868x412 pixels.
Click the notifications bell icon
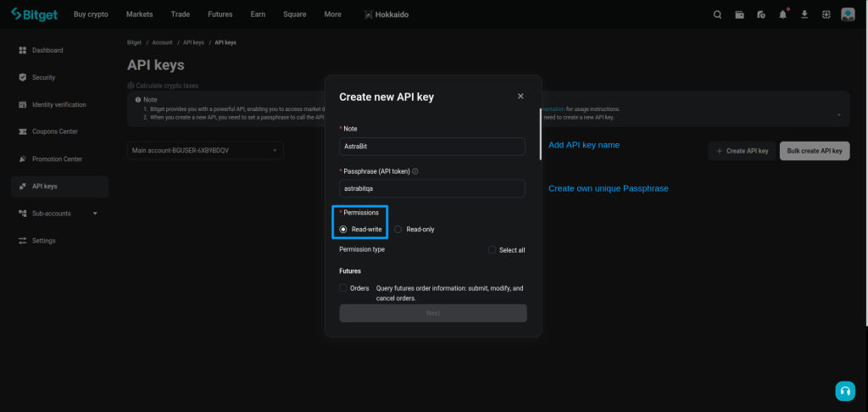(782, 14)
